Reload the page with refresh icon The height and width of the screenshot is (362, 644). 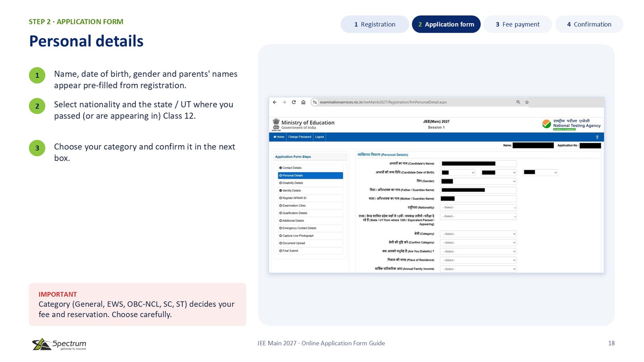(294, 102)
